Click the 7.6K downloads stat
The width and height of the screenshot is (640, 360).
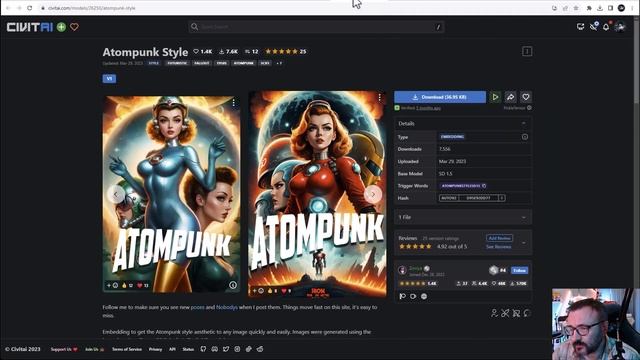[229, 51]
